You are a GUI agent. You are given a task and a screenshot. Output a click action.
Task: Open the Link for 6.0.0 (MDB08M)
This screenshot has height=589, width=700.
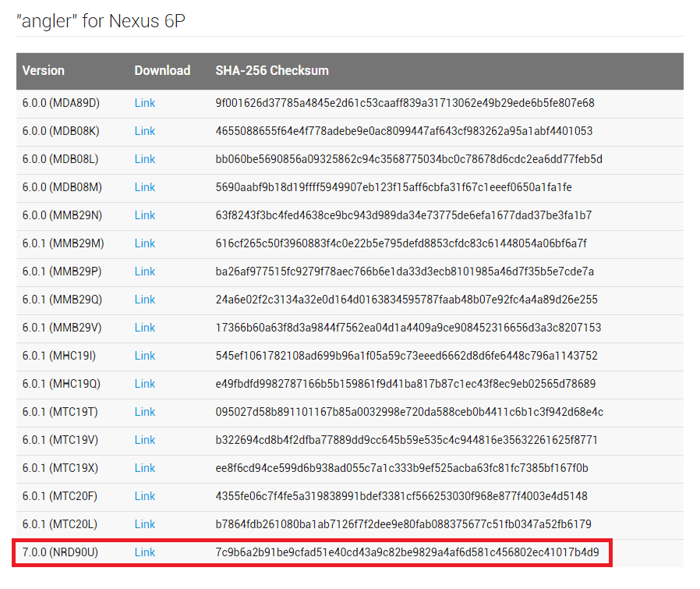point(145,187)
